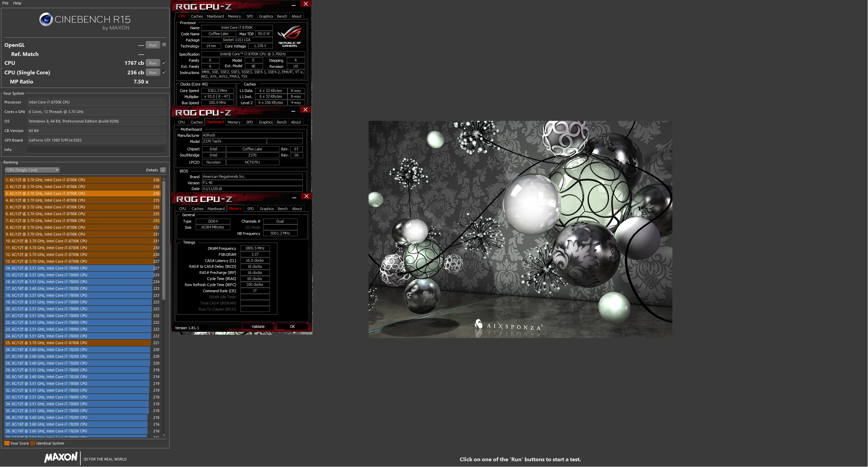Image resolution: width=868 pixels, height=467 pixels.
Task: Click the Version 1.81.1 label in CPU-Z
Action: pyautogui.click(x=187, y=328)
